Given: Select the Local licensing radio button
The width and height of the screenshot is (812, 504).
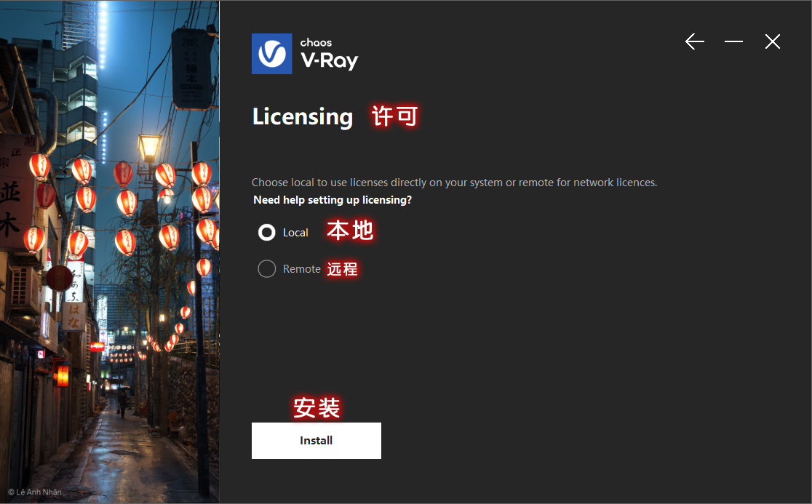Looking at the screenshot, I should tap(267, 232).
